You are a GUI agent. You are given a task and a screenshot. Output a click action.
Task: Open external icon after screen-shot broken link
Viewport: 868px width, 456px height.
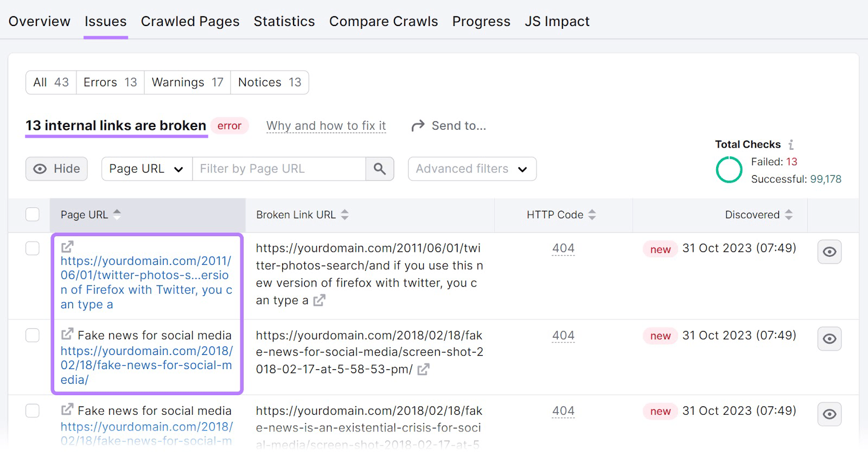[424, 370]
